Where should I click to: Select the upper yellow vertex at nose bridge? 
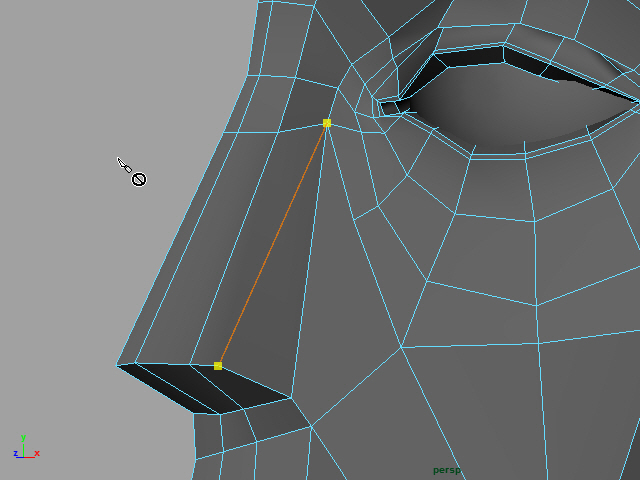[327, 123]
